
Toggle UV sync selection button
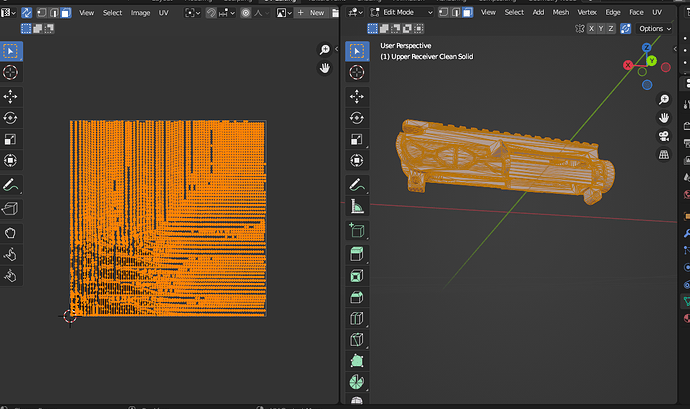click(26, 13)
